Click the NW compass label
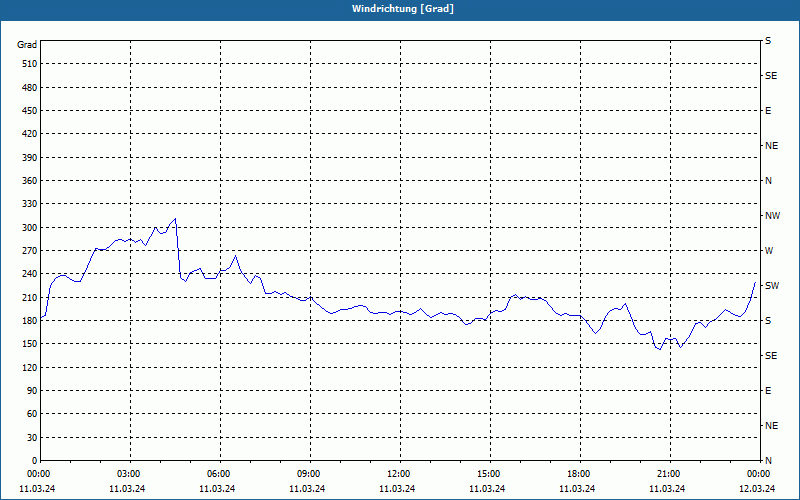 pyautogui.click(x=772, y=216)
